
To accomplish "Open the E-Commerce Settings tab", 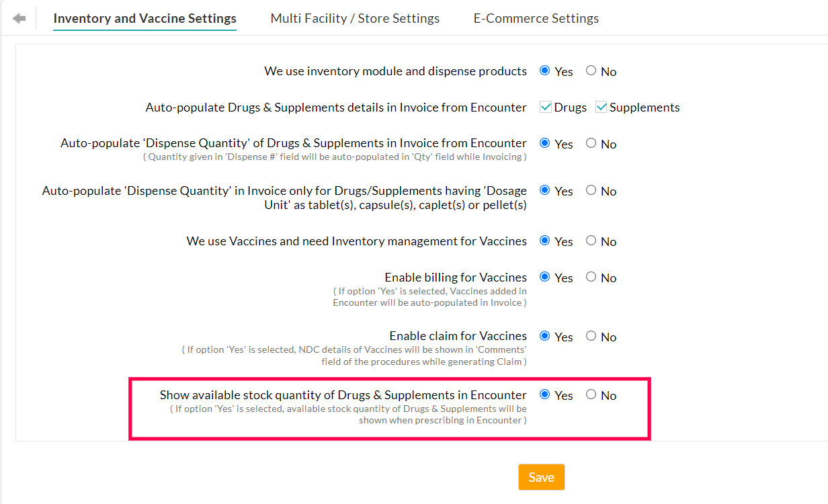I will click(536, 18).
